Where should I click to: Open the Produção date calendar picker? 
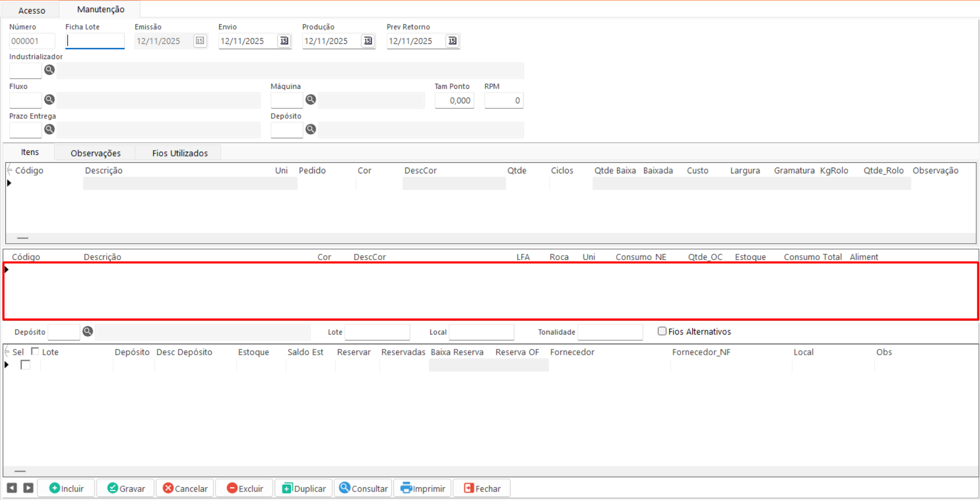368,41
